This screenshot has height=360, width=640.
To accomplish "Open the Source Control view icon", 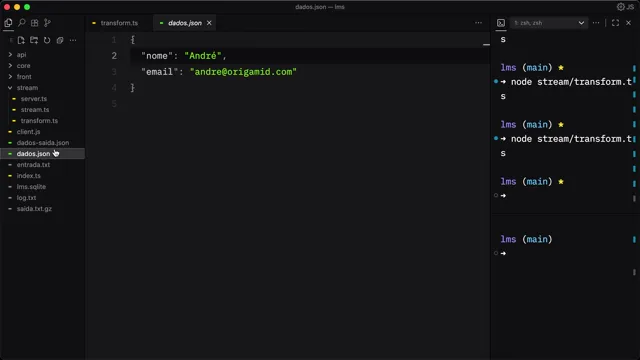I will 47,23.
